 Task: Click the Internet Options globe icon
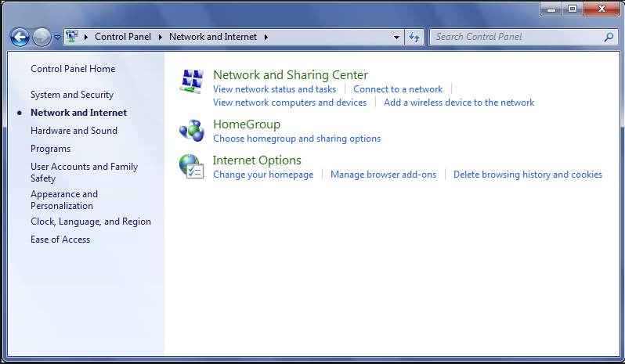192,167
